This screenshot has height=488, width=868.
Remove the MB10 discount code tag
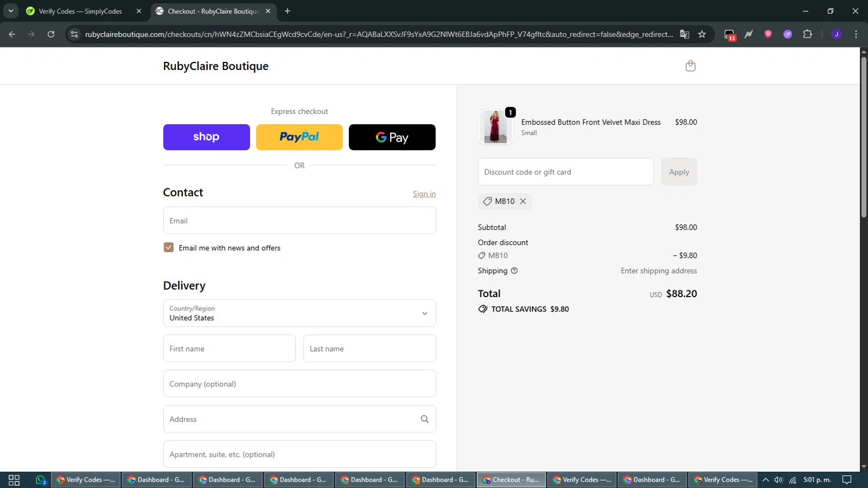pos(523,201)
